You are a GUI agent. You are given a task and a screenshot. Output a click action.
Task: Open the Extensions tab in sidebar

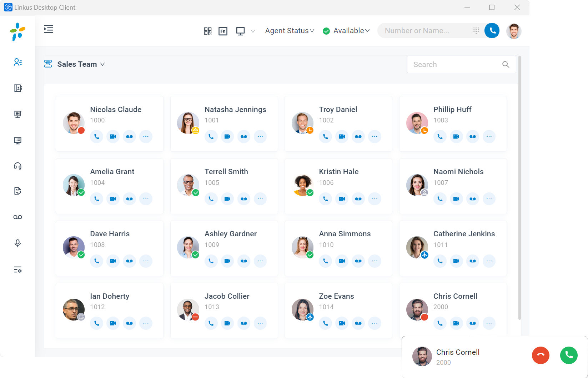click(17, 62)
